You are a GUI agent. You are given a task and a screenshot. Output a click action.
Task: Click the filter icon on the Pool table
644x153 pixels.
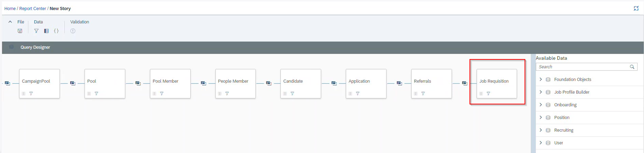(96, 94)
